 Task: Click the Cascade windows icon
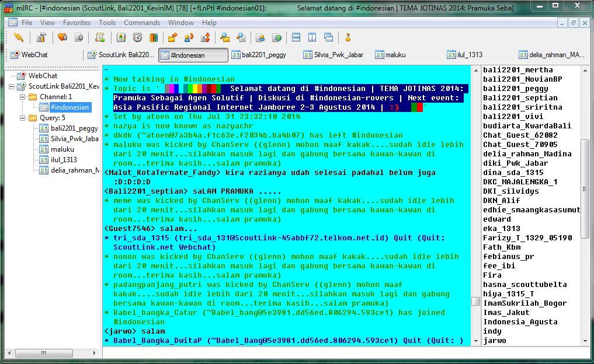point(328,37)
